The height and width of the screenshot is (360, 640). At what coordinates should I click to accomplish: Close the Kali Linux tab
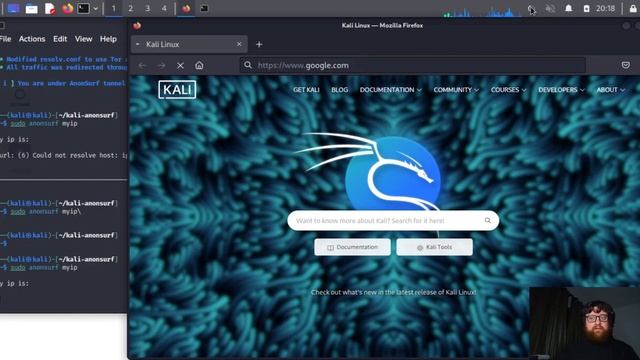point(239,44)
